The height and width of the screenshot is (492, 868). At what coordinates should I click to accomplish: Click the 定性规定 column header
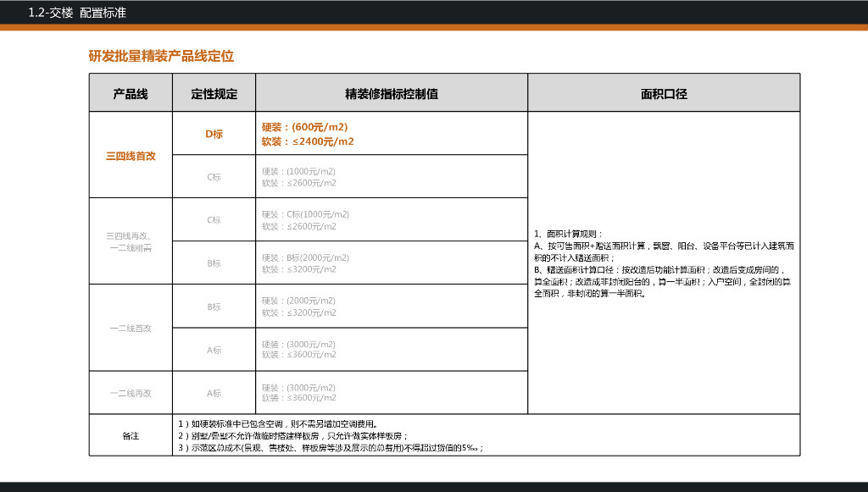click(214, 93)
